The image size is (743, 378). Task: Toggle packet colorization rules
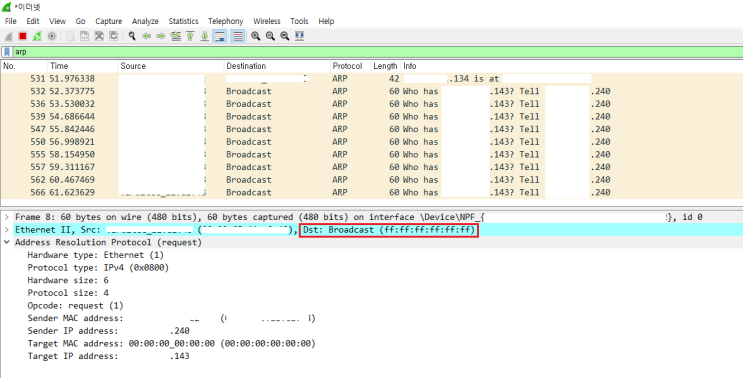coord(238,36)
